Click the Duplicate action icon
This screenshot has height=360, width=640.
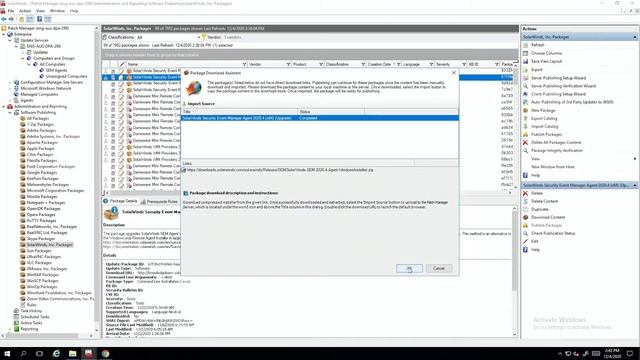point(526,209)
